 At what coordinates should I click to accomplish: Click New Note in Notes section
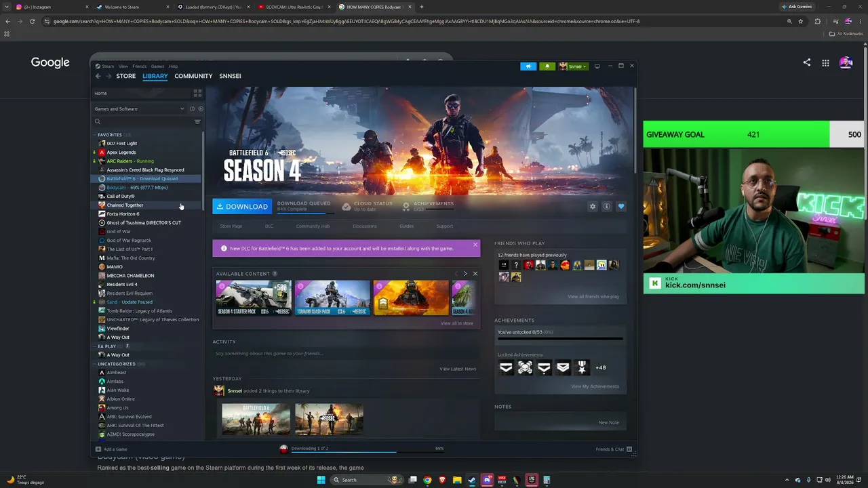coord(609,423)
